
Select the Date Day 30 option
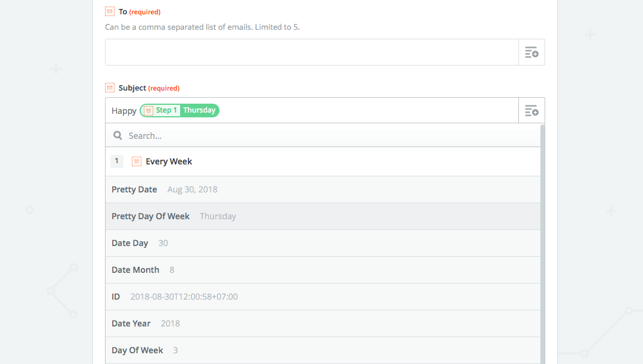pyautogui.click(x=323, y=243)
